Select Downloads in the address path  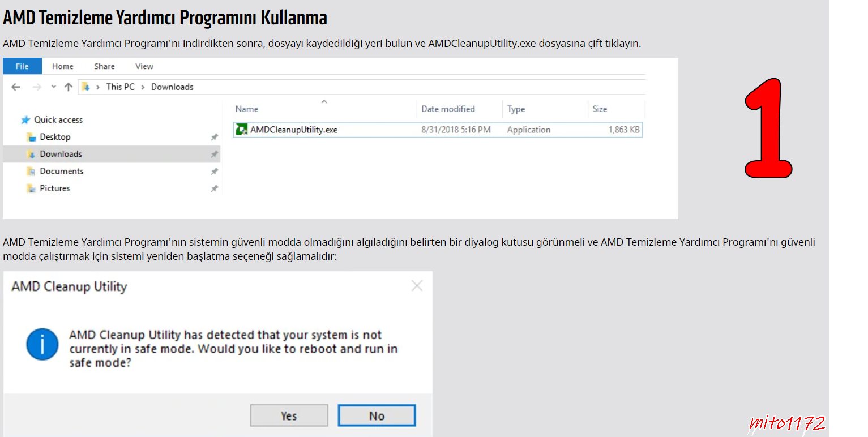click(172, 87)
